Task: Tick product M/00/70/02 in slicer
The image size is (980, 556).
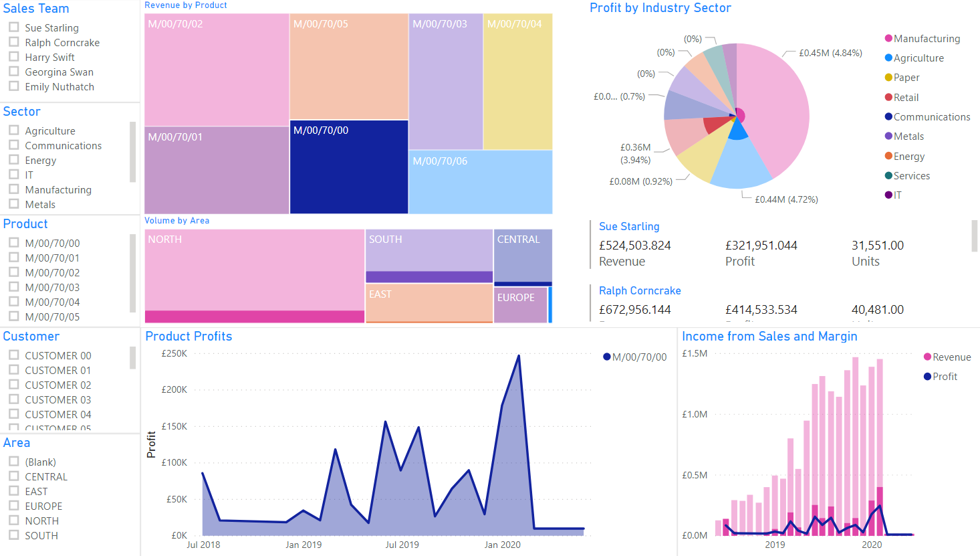Action: coord(13,272)
